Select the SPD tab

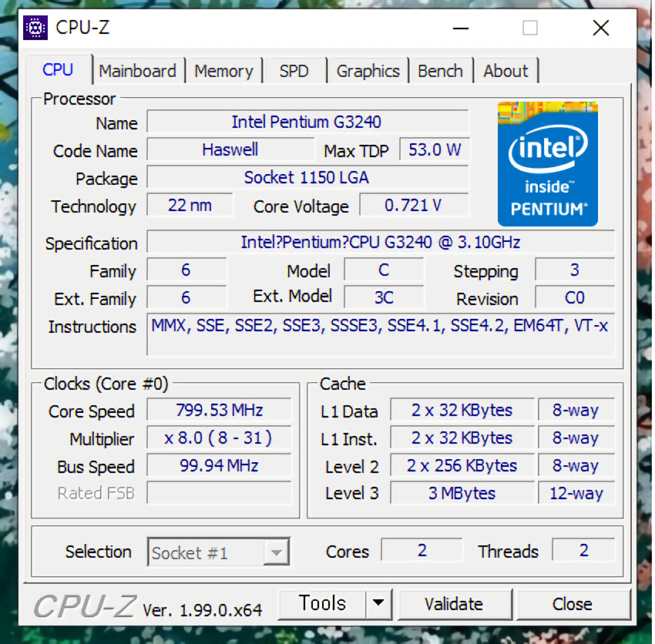(x=294, y=71)
